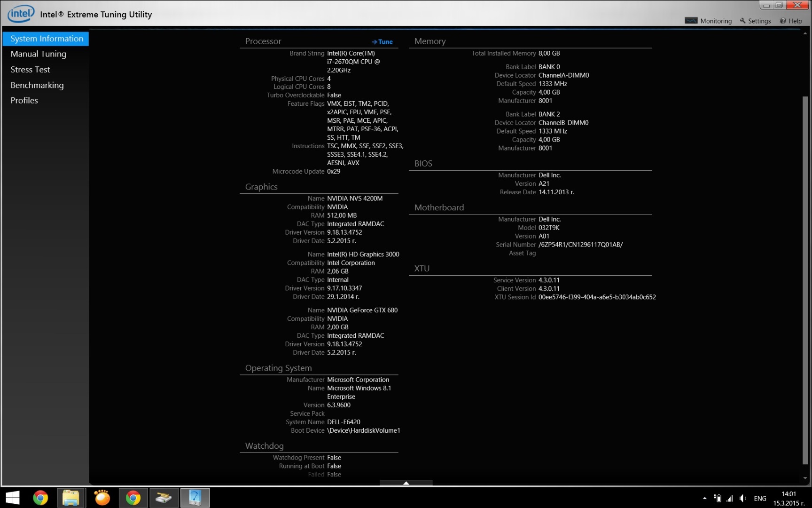Click the motherboard serial number value
812x508 pixels.
click(580, 245)
